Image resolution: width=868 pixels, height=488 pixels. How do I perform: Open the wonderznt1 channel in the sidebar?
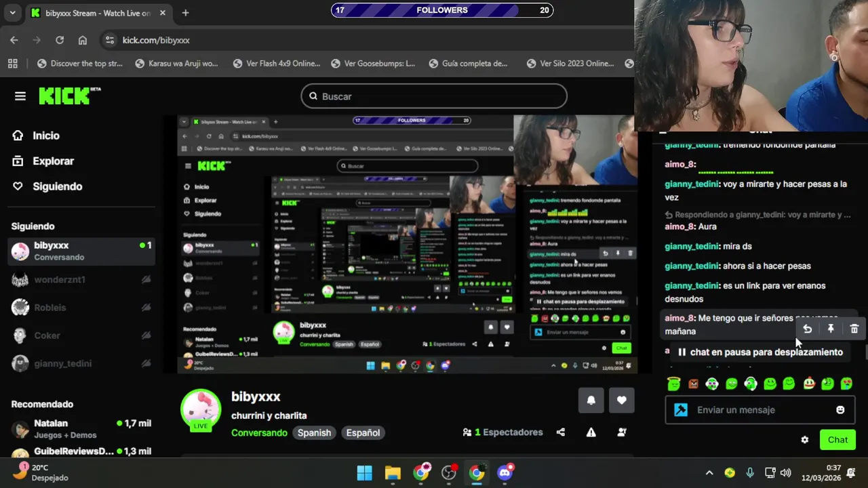pyautogui.click(x=81, y=279)
